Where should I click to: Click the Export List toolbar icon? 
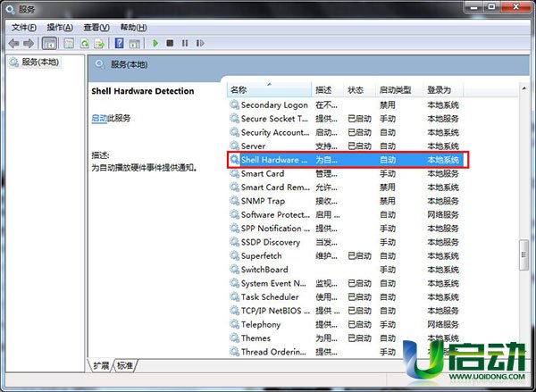click(x=98, y=43)
